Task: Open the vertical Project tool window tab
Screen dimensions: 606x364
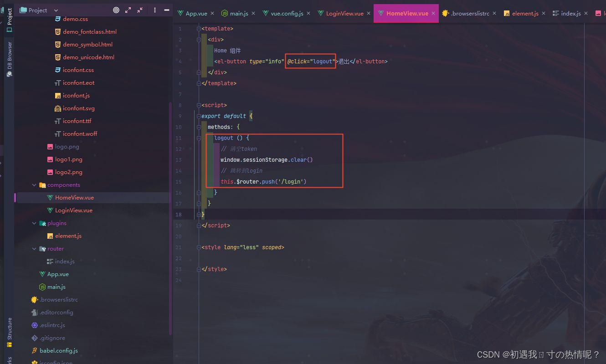Action: click(x=9, y=20)
